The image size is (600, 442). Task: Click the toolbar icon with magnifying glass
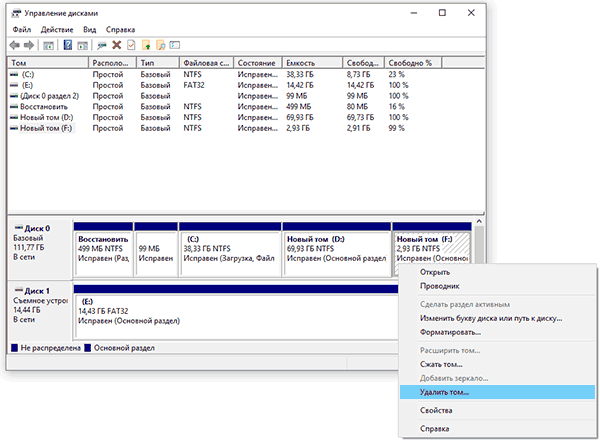161,45
